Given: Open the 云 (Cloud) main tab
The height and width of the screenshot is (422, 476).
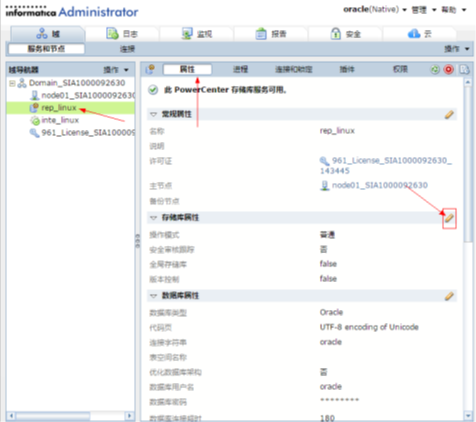Looking at the screenshot, I should (419, 34).
